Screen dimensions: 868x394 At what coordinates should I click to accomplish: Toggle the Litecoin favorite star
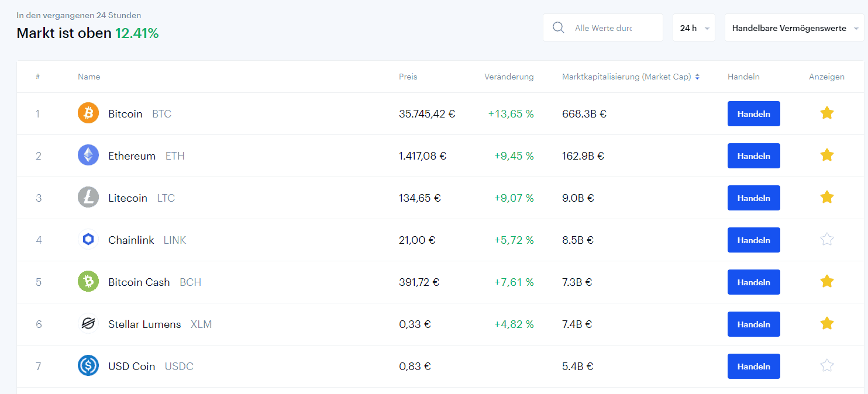[x=826, y=197]
